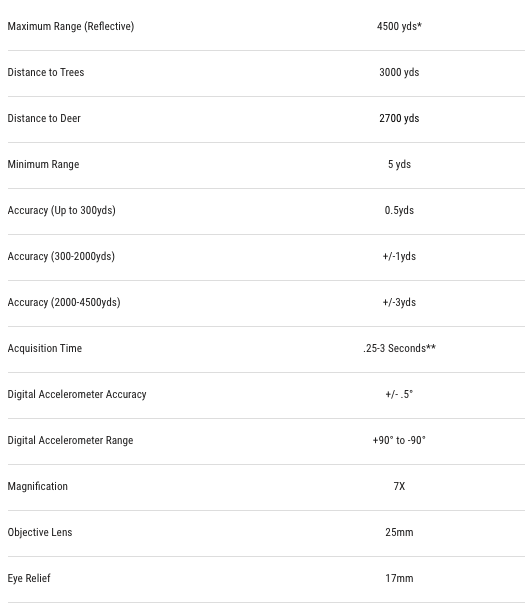Select the 7X magnification value
This screenshot has width=530, height=605.
pos(399,486)
